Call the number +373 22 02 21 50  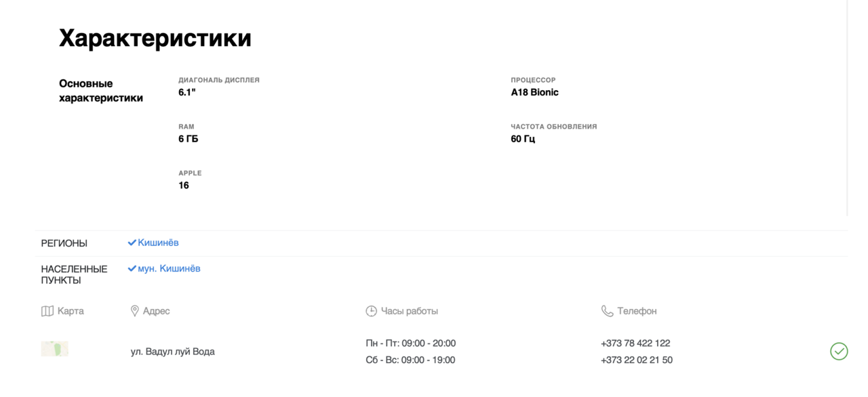(x=637, y=360)
